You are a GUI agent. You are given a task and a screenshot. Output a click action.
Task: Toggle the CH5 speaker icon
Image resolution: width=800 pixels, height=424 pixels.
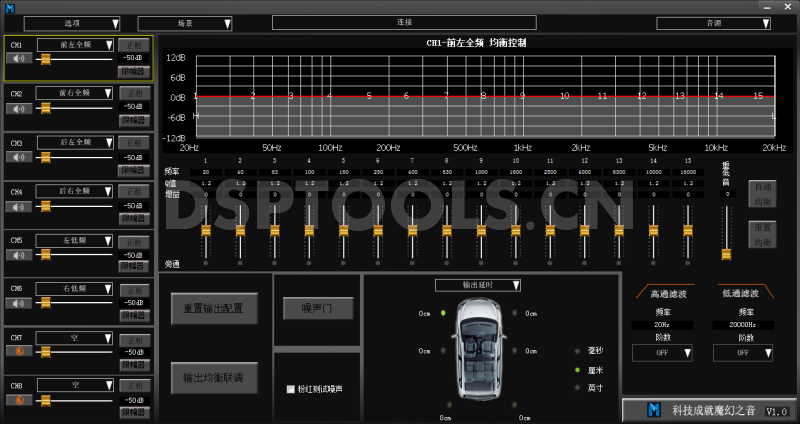[x=20, y=254]
